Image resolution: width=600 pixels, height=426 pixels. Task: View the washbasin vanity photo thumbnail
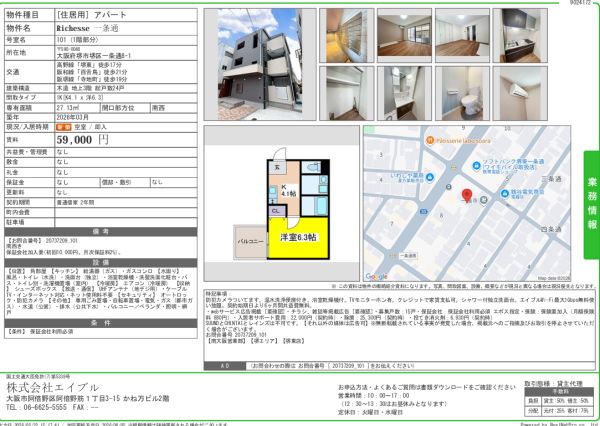click(404, 93)
